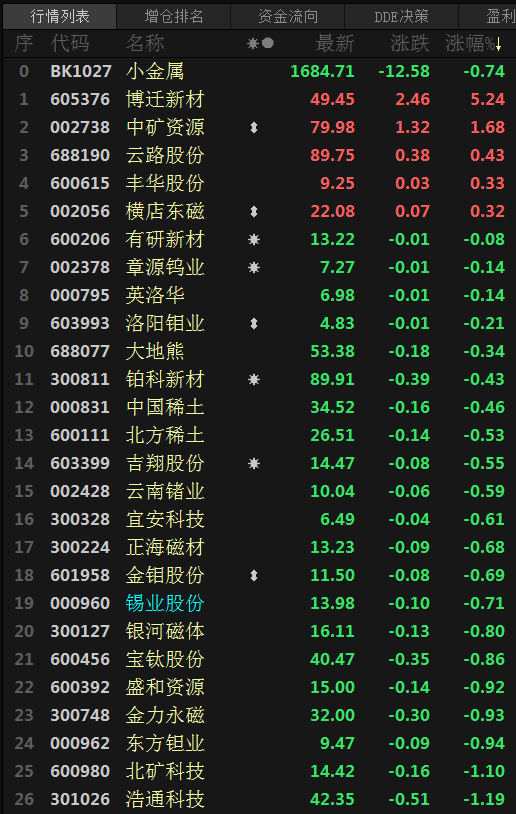Open the 增仓排名 tab
516x814 pixels.
[173, 16]
